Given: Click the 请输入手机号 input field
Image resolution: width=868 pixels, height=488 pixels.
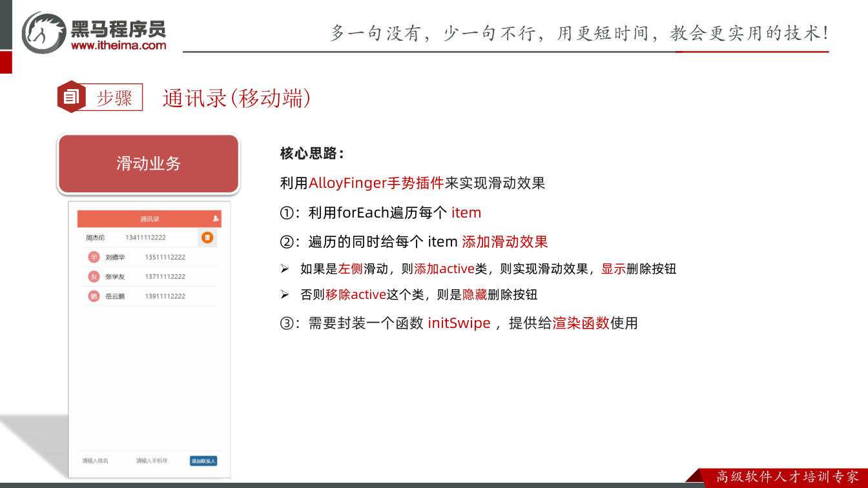Looking at the screenshot, I should (152, 461).
